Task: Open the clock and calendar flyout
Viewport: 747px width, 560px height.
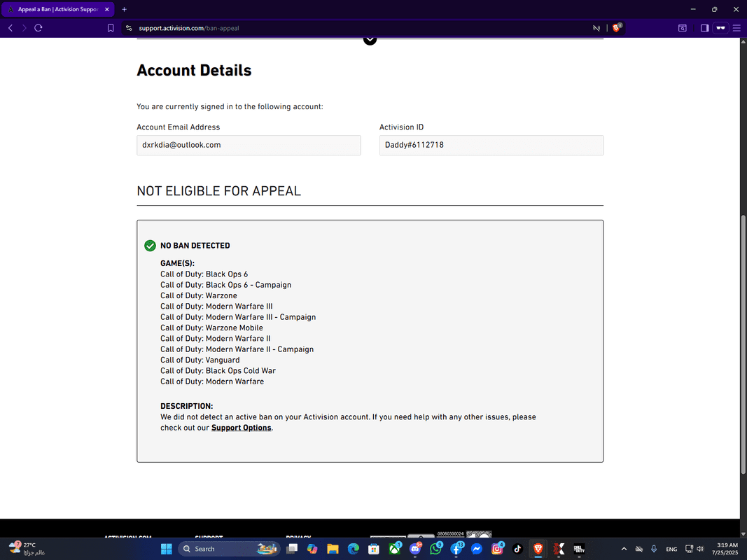Action: point(725,549)
